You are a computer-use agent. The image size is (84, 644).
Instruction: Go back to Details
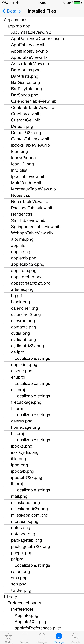[x=14, y=11]
